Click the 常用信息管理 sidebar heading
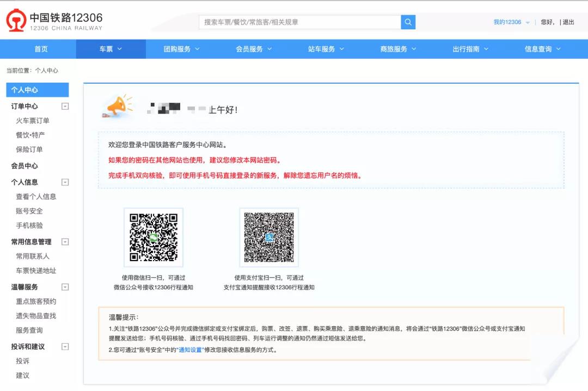588x391 pixels. pyautogui.click(x=31, y=242)
